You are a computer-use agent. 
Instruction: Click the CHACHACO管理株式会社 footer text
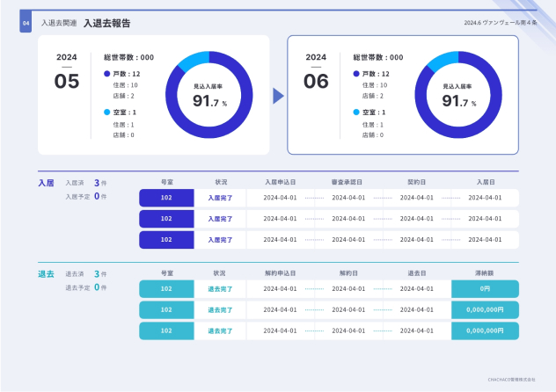[511, 379]
